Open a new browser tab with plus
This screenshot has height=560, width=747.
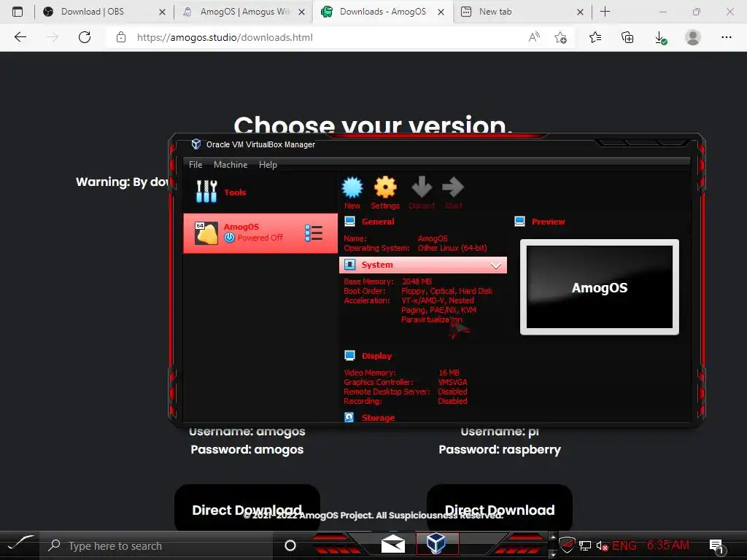(x=605, y=12)
